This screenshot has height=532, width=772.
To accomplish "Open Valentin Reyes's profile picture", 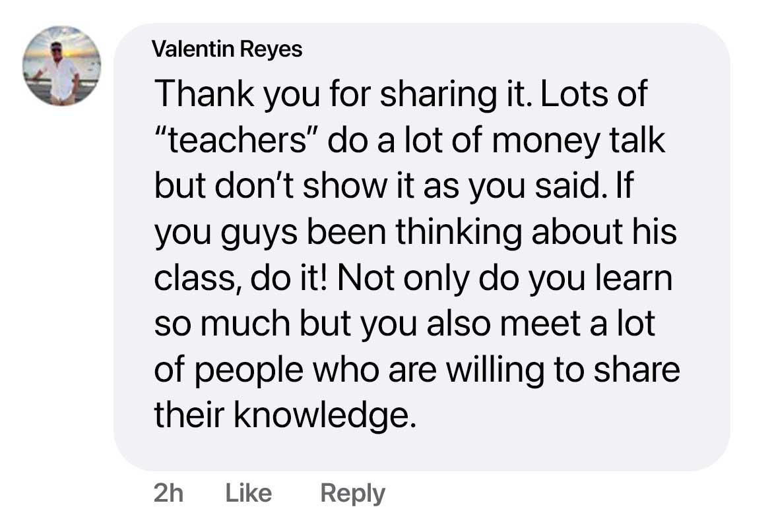I will [62, 66].
